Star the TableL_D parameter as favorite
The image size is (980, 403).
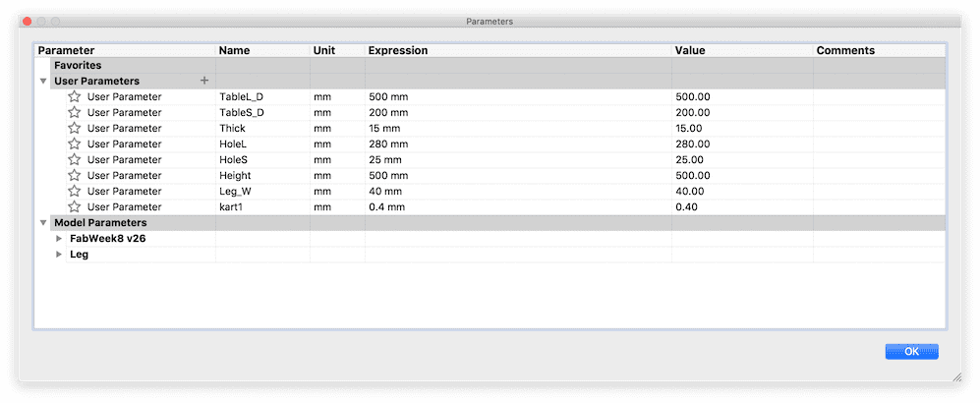[74, 97]
